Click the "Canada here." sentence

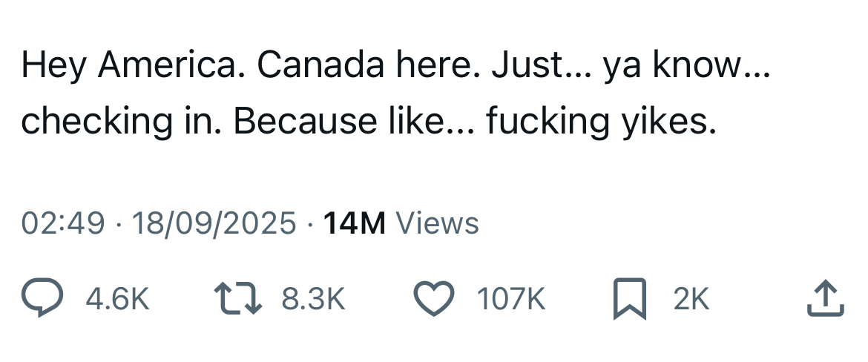pyautogui.click(x=364, y=67)
